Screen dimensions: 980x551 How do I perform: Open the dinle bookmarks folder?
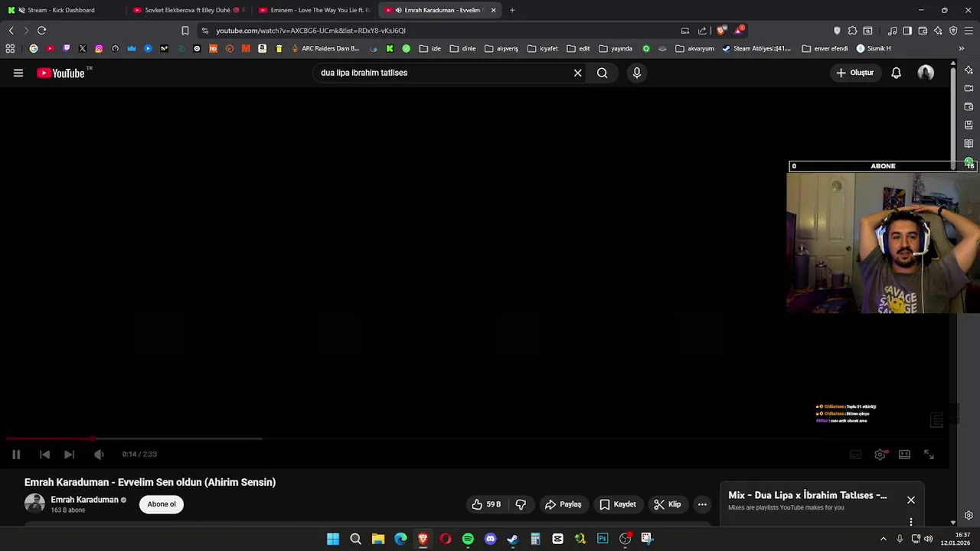(462, 48)
